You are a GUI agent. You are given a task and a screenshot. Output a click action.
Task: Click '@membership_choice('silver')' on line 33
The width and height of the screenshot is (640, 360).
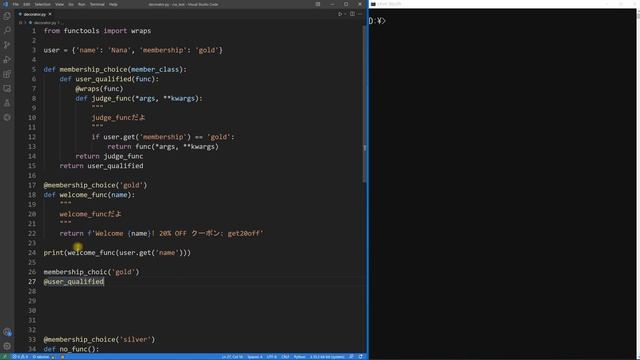pos(99,340)
